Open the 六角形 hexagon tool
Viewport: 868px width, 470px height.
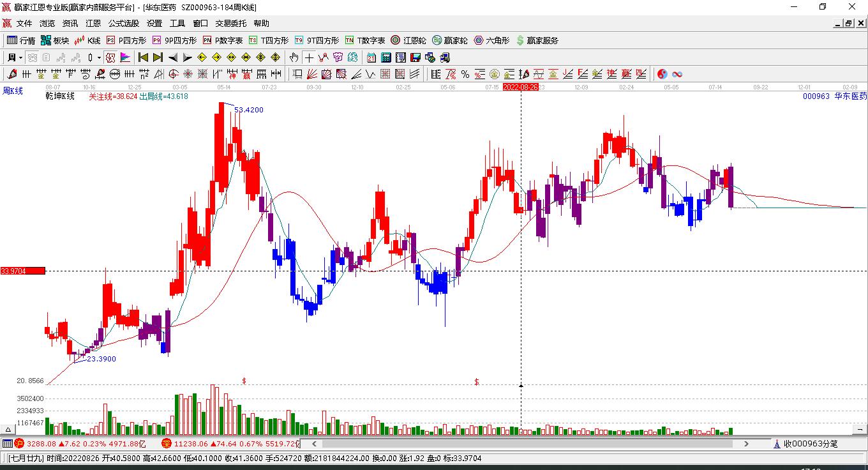pyautogui.click(x=492, y=40)
